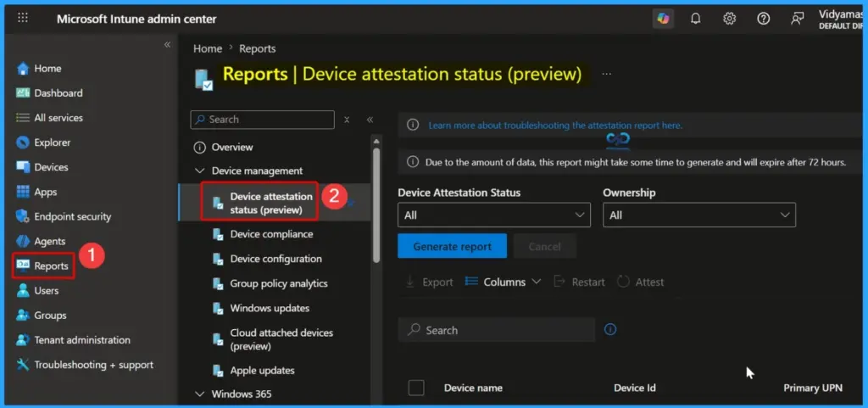Viewport: 868px width, 408px height.
Task: Open the ellipsis menu beside page title
Action: 607,74
